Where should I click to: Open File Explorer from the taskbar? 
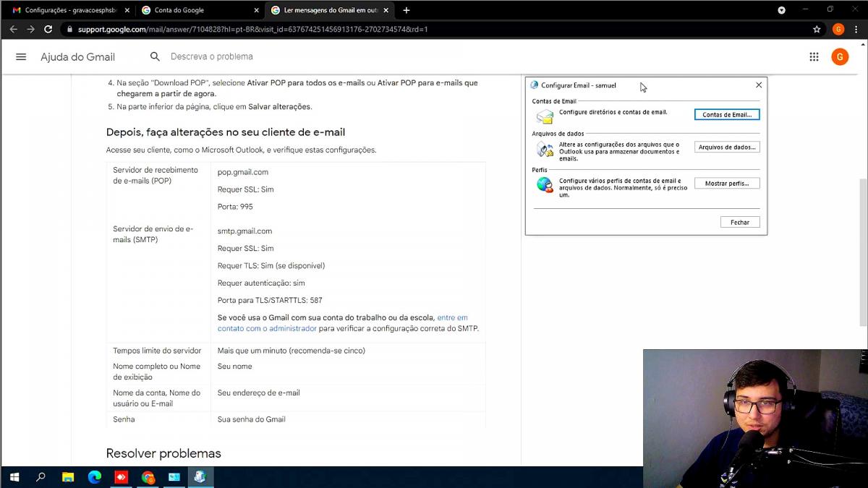pos(67,477)
